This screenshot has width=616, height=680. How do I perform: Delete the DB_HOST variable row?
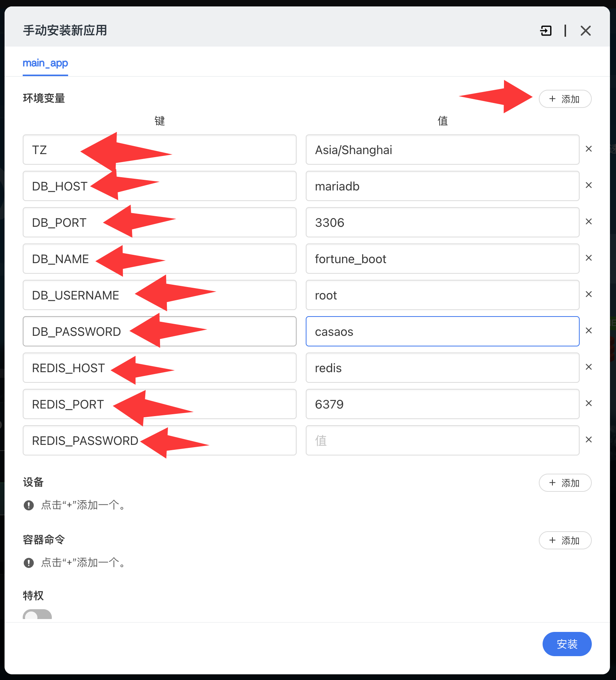click(588, 186)
